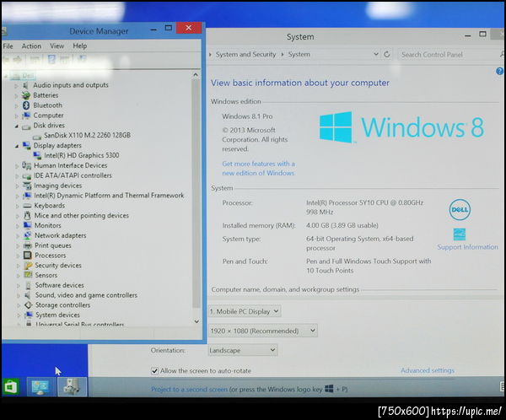Expand the Keyboards node
The width and height of the screenshot is (506, 420).
pyautogui.click(x=18, y=206)
